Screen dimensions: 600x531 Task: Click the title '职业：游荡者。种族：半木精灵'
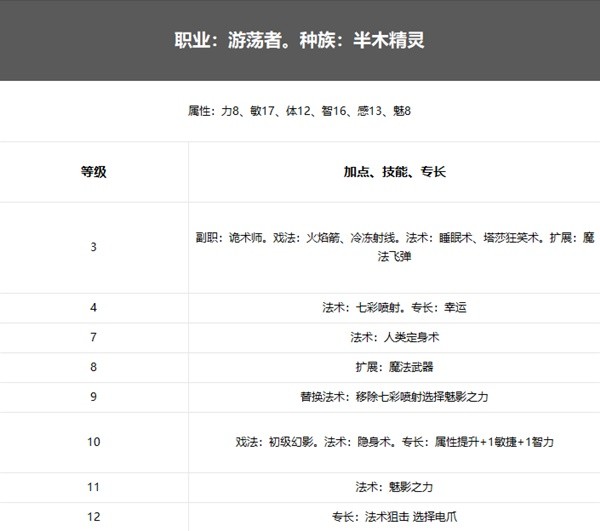click(299, 40)
